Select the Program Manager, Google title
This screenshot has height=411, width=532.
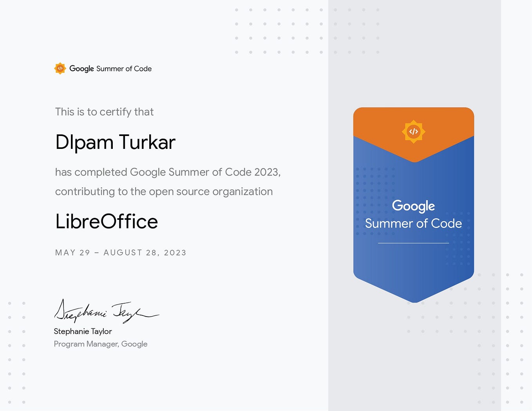[100, 344]
